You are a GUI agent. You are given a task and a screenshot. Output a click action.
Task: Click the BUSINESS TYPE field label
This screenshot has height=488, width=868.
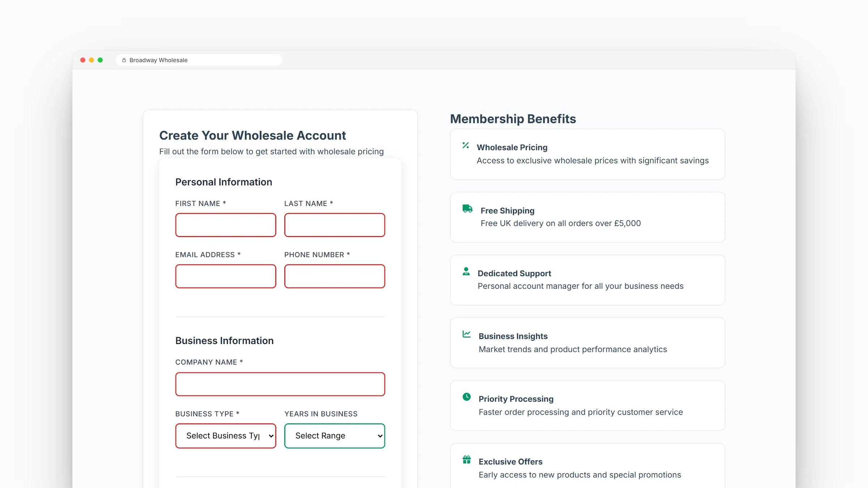click(207, 414)
